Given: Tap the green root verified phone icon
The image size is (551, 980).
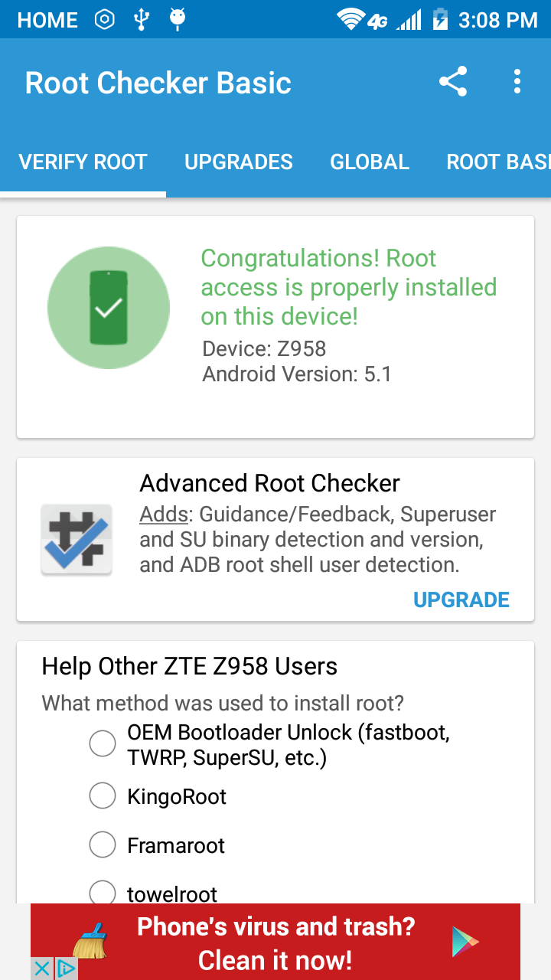Looking at the screenshot, I should (x=109, y=308).
